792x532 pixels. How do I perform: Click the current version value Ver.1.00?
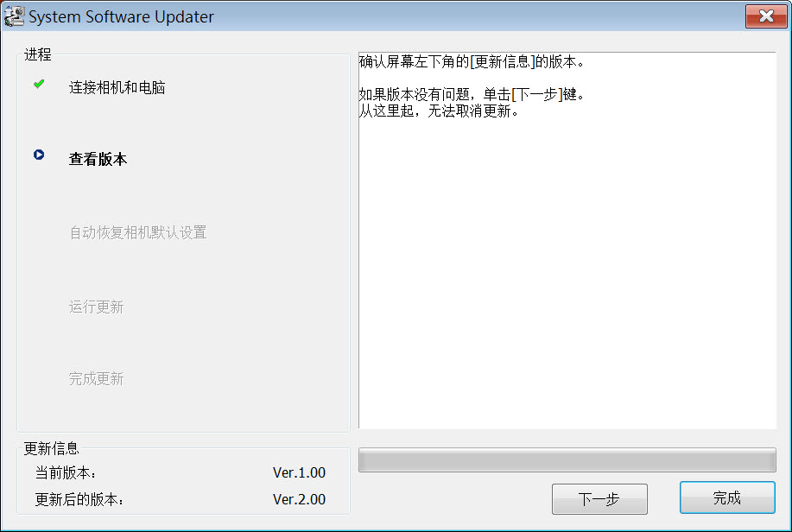[x=299, y=473]
